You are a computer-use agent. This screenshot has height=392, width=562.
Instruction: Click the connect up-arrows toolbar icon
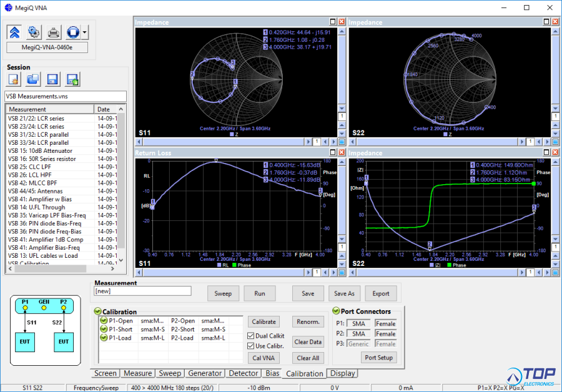(x=14, y=32)
